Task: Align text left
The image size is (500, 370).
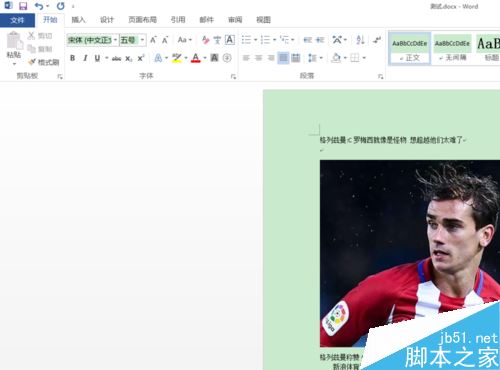Action: pos(246,58)
